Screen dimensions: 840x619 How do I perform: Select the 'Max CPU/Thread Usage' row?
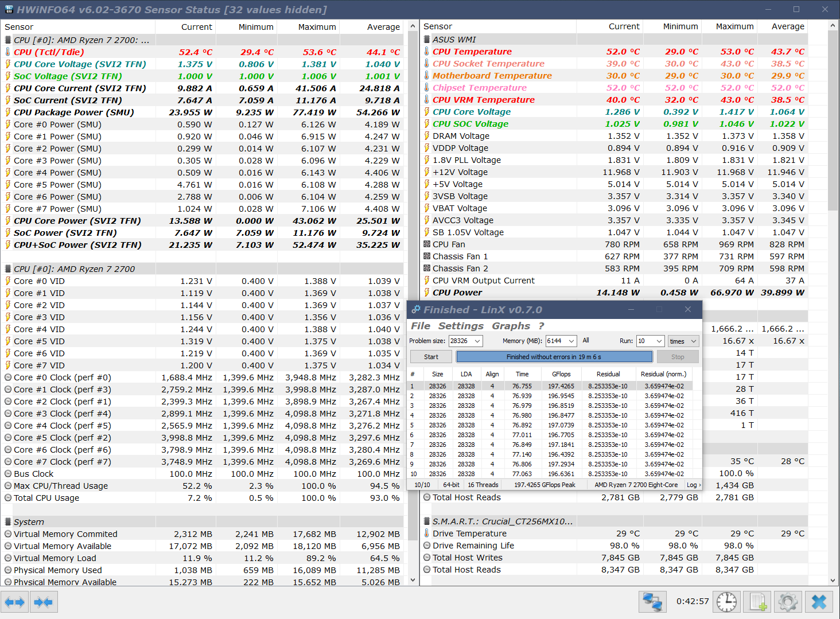[203, 486]
